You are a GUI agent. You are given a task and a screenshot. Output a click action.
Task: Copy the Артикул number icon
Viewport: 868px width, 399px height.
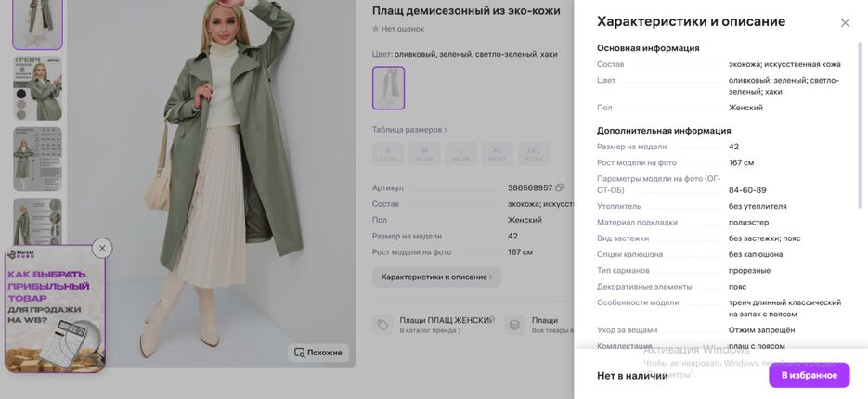coord(559,187)
